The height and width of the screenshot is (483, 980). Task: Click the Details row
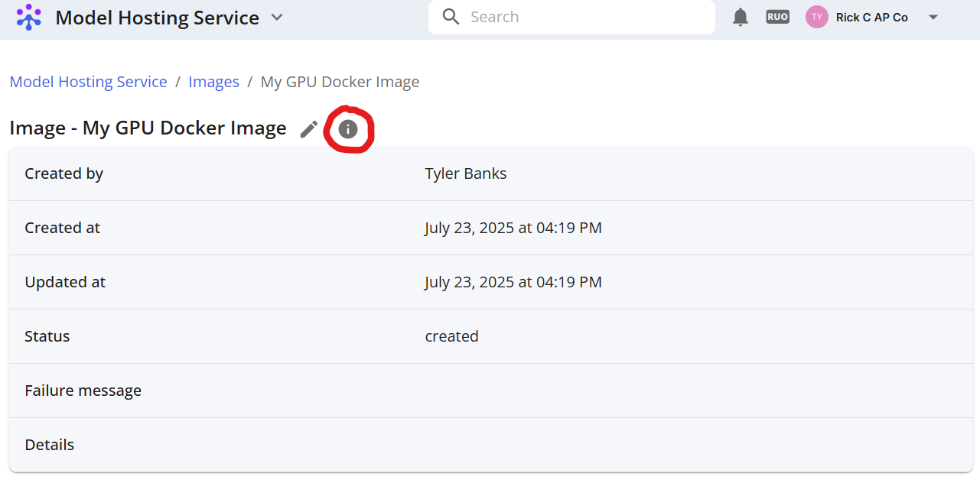(x=491, y=445)
